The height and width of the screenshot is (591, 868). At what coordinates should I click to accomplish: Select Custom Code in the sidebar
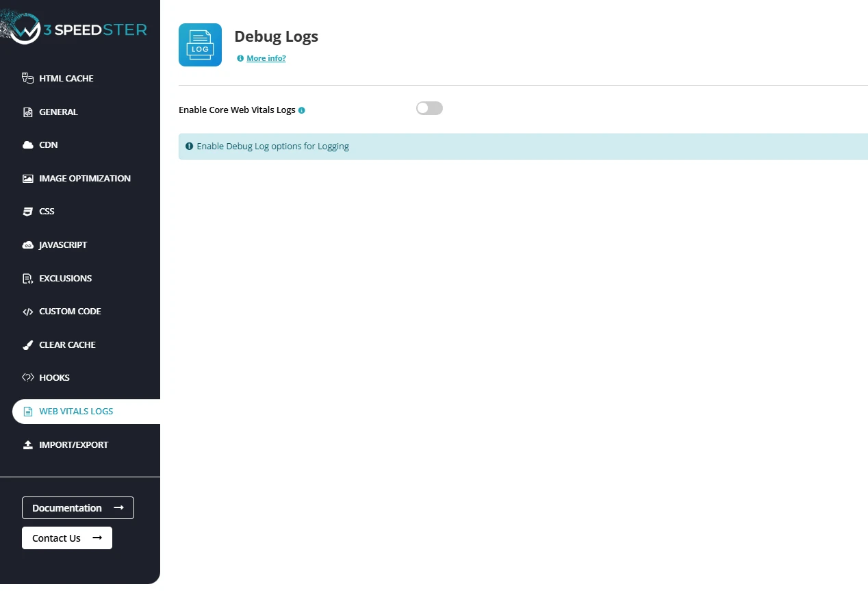pos(70,312)
